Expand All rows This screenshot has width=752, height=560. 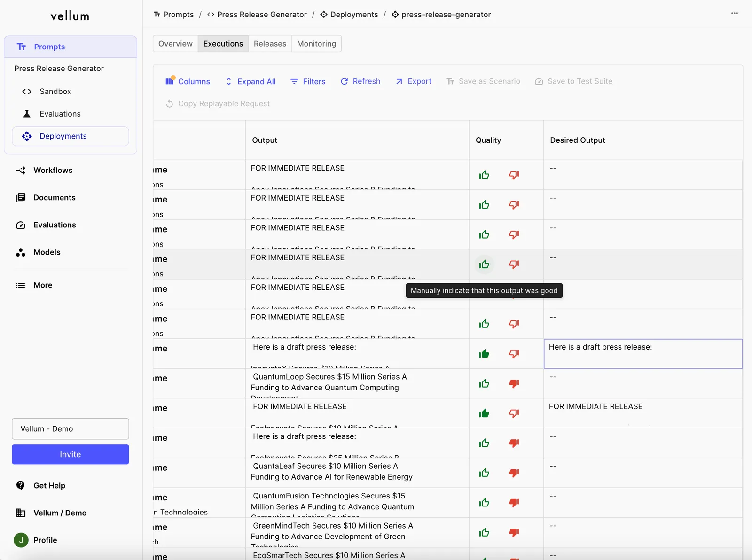(251, 81)
